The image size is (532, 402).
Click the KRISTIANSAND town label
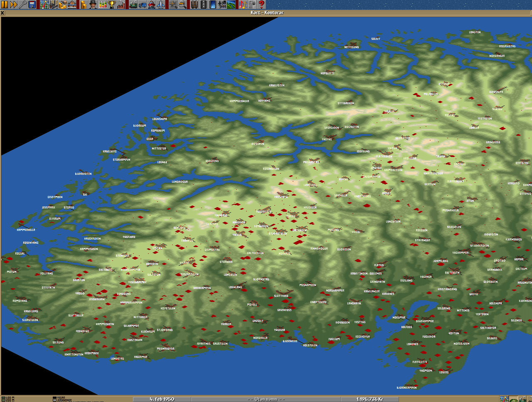[447, 289]
